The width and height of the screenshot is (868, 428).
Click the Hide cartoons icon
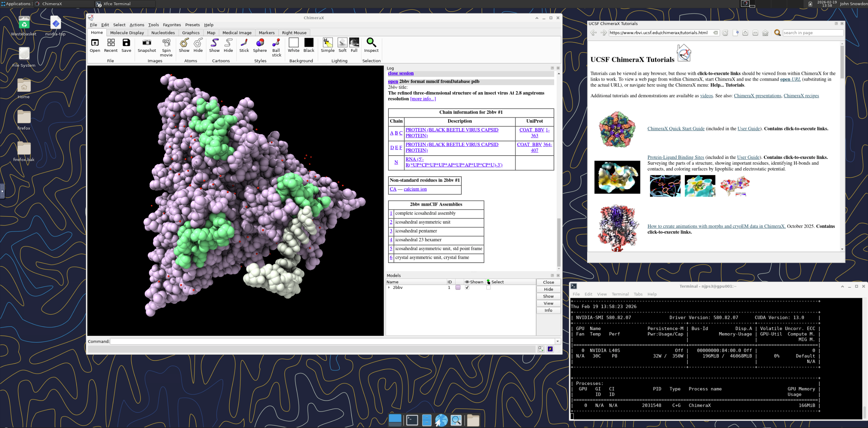click(x=228, y=43)
